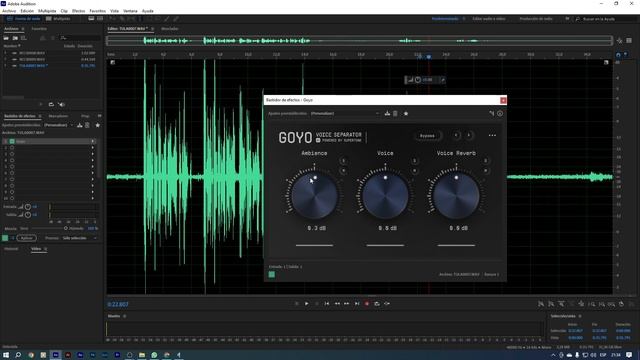Switch to Multipista view in toolbar

click(x=58, y=19)
